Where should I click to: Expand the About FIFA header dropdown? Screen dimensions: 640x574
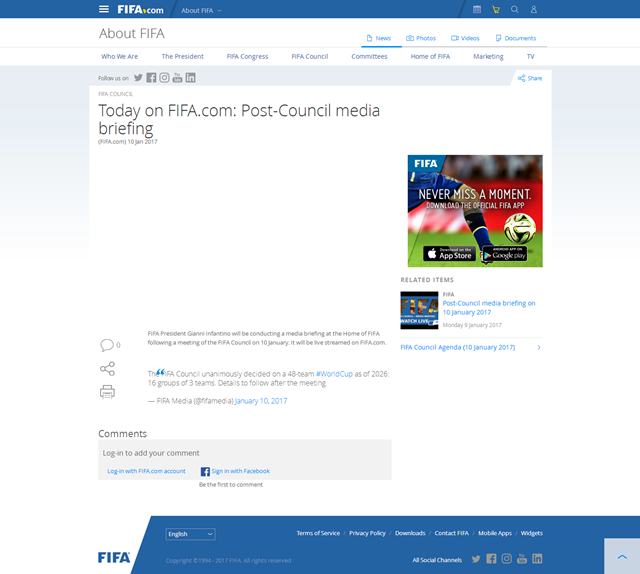[201, 10]
